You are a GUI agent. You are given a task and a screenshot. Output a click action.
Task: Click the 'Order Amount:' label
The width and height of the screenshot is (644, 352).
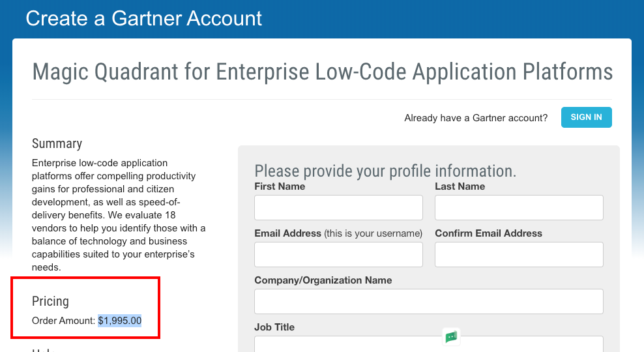click(63, 320)
